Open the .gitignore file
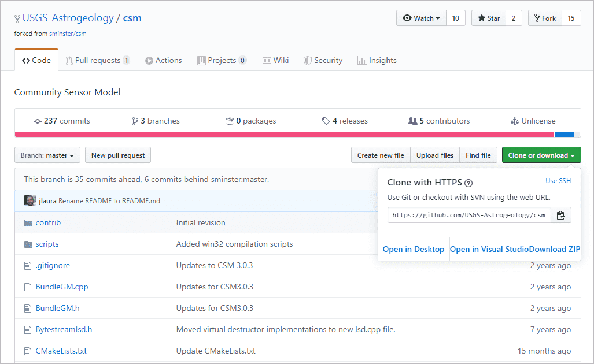 coord(53,266)
